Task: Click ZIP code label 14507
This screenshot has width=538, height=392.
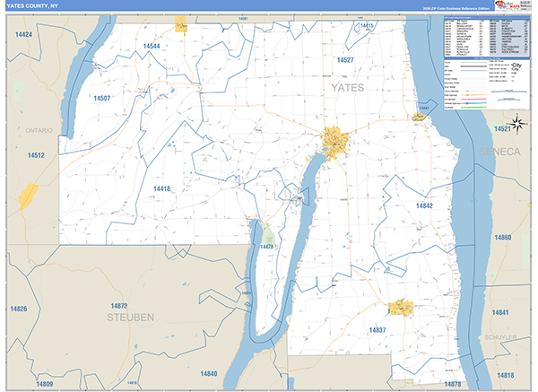Action: [102, 98]
